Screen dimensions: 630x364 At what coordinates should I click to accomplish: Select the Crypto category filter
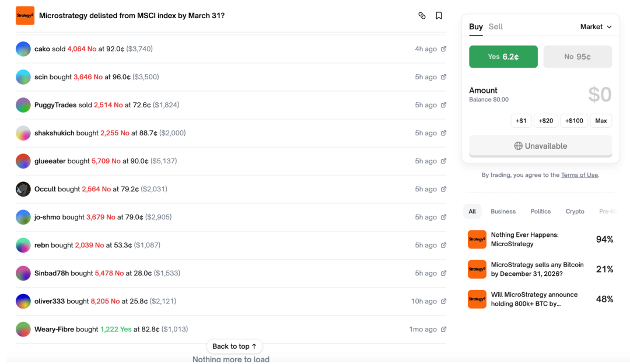[x=575, y=211]
